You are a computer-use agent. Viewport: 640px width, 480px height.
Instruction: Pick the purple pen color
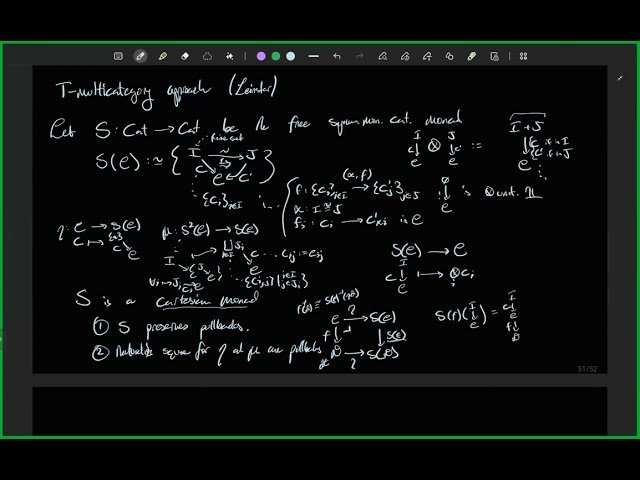tap(261, 56)
